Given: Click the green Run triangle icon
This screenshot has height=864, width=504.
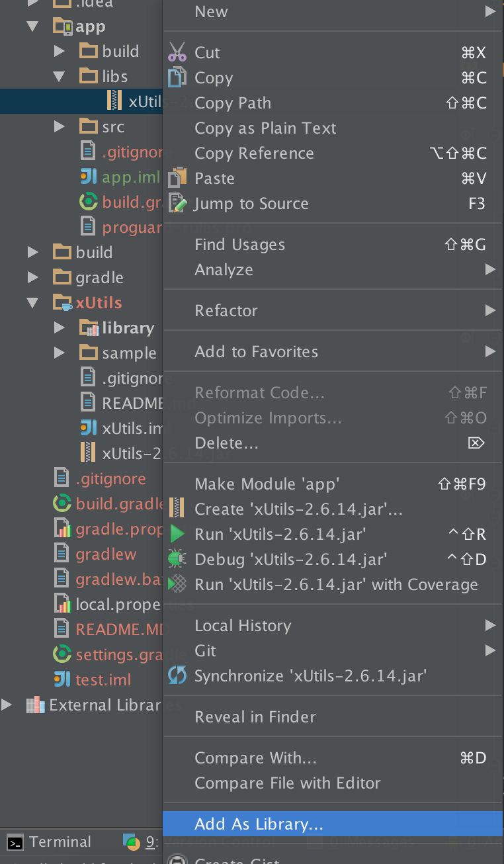Looking at the screenshot, I should [177, 534].
